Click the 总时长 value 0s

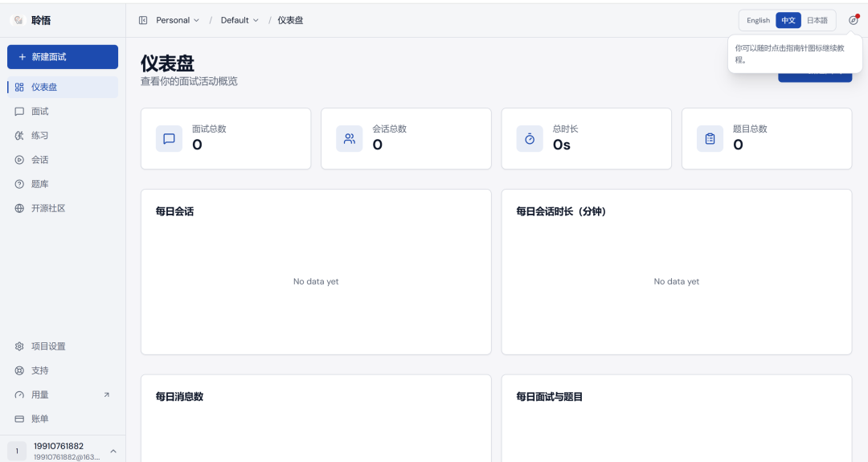click(x=561, y=145)
